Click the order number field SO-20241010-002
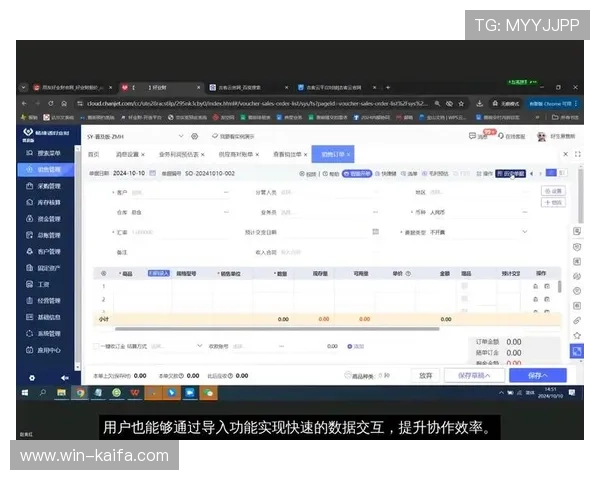The width and height of the screenshot is (600, 480). coord(210,173)
